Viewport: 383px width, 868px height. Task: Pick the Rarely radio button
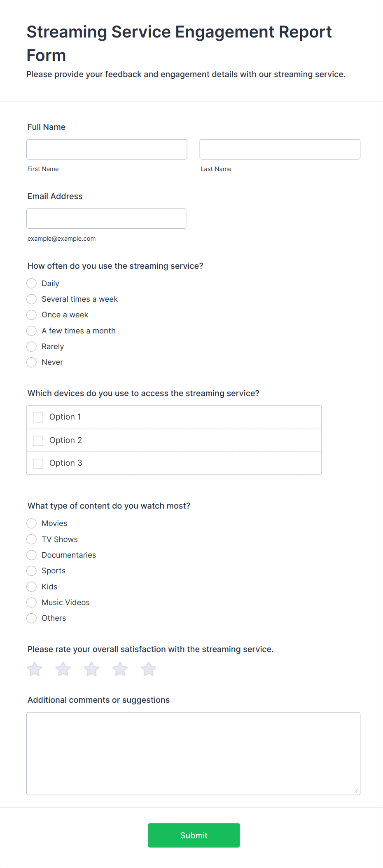32,347
